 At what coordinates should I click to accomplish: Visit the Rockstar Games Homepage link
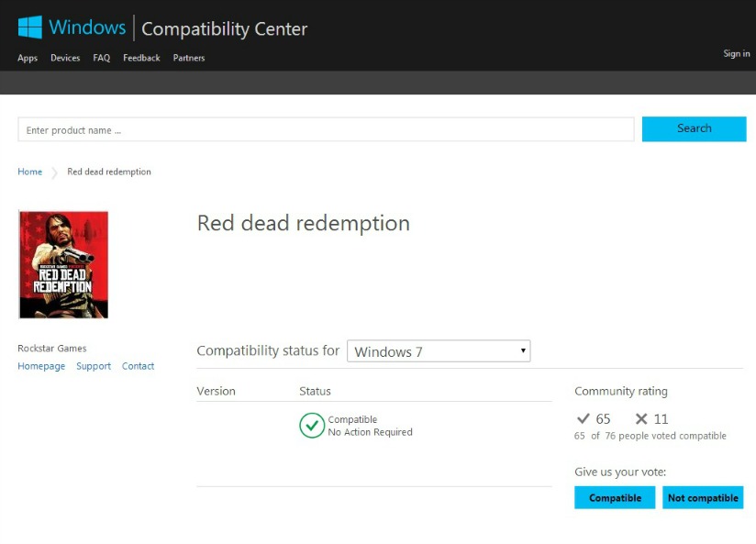pos(41,366)
